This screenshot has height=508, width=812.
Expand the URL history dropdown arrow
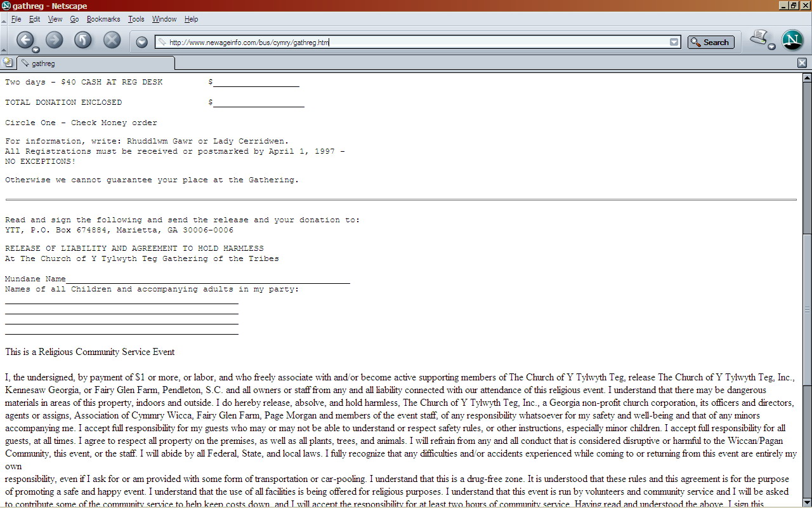pyautogui.click(x=674, y=43)
